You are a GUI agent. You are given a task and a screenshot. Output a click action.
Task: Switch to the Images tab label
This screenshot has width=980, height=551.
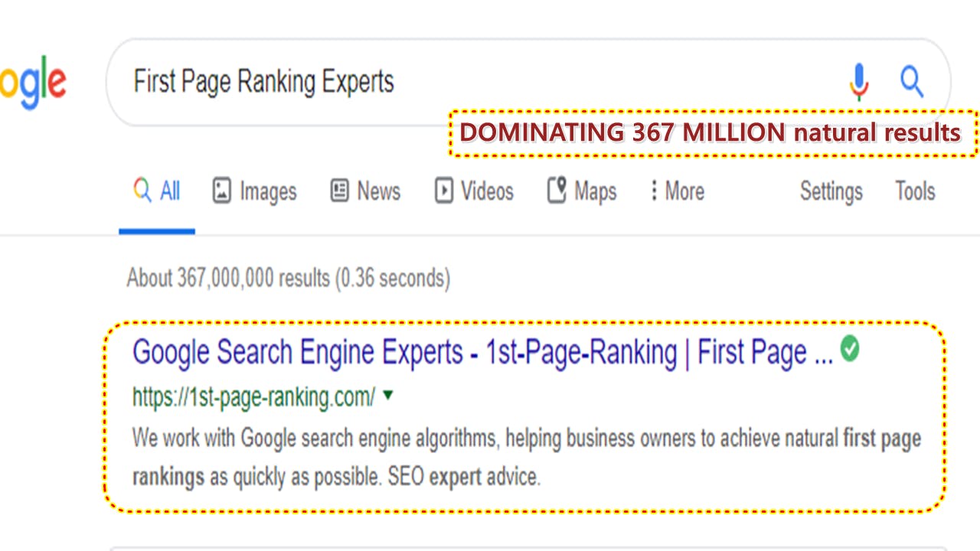point(268,191)
